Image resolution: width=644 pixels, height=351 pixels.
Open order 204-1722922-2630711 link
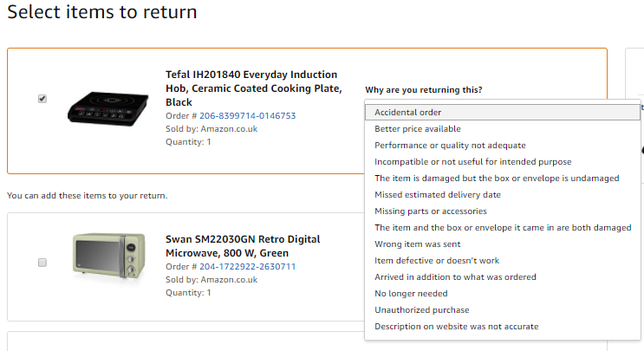[248, 266]
